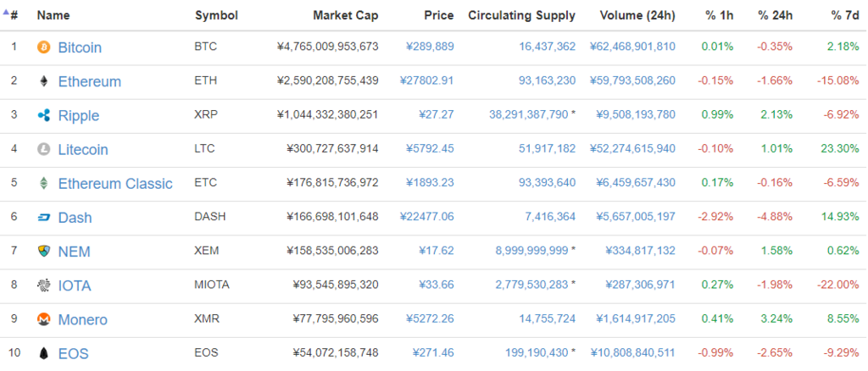Sort by Circulating Supply header
The height and width of the screenshot is (371, 868).
click(x=522, y=15)
